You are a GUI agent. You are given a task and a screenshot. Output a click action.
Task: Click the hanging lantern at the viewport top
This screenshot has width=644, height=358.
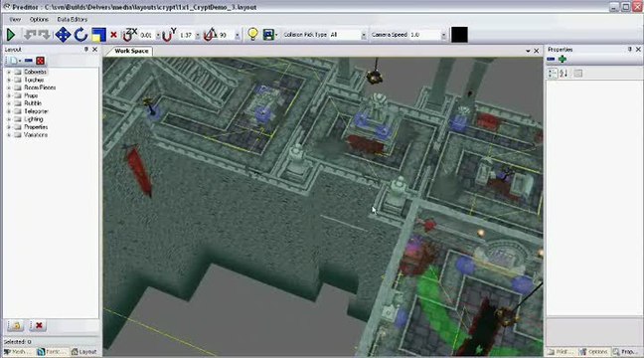point(374,76)
